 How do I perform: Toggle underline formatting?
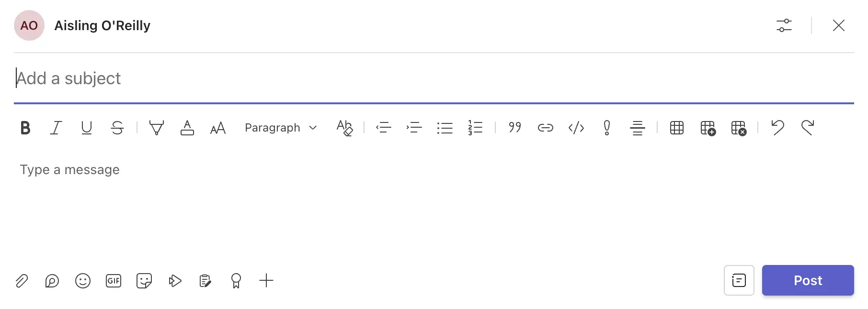[87, 128]
